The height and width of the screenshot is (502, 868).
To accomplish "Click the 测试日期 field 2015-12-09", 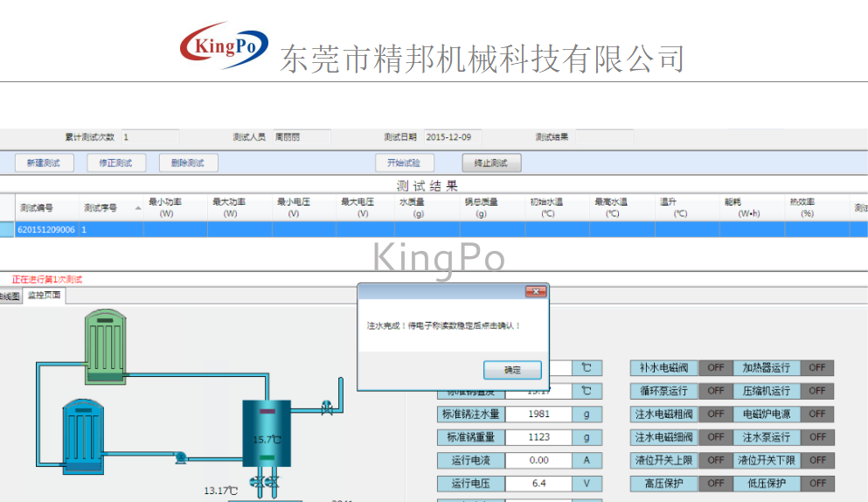I will coord(452,136).
